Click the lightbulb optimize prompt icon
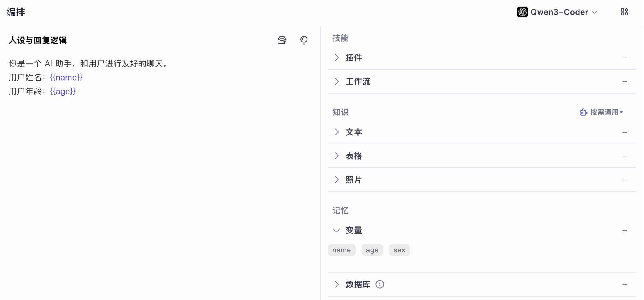Image resolution: width=644 pixels, height=300 pixels. [304, 40]
